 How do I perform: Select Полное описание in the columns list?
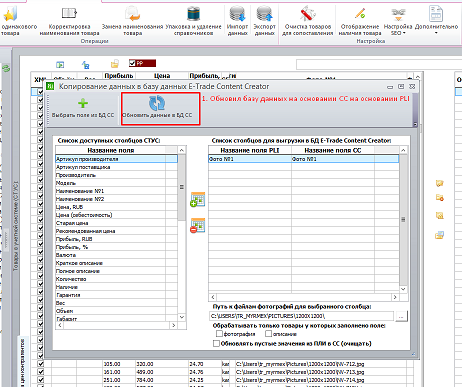(116, 271)
